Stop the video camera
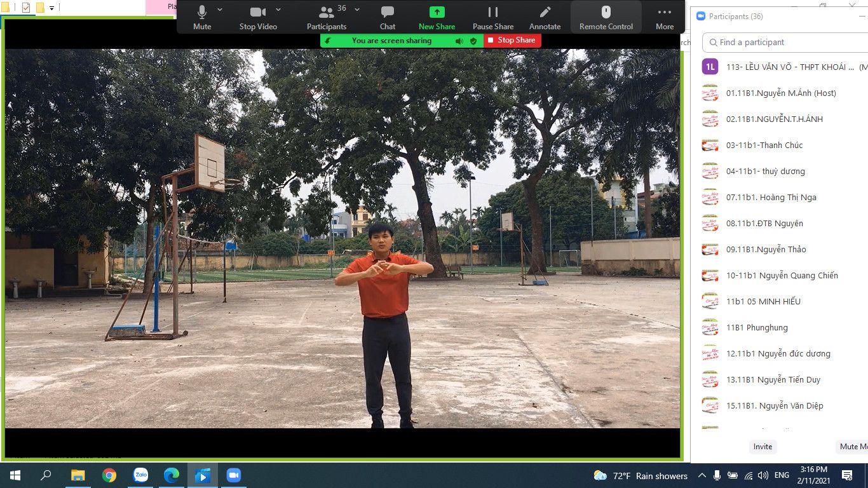 coord(258,17)
